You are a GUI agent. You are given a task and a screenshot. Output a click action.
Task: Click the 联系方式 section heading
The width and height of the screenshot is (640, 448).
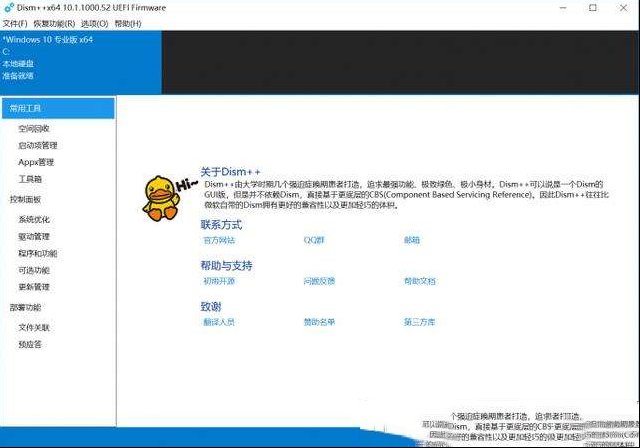[221, 224]
